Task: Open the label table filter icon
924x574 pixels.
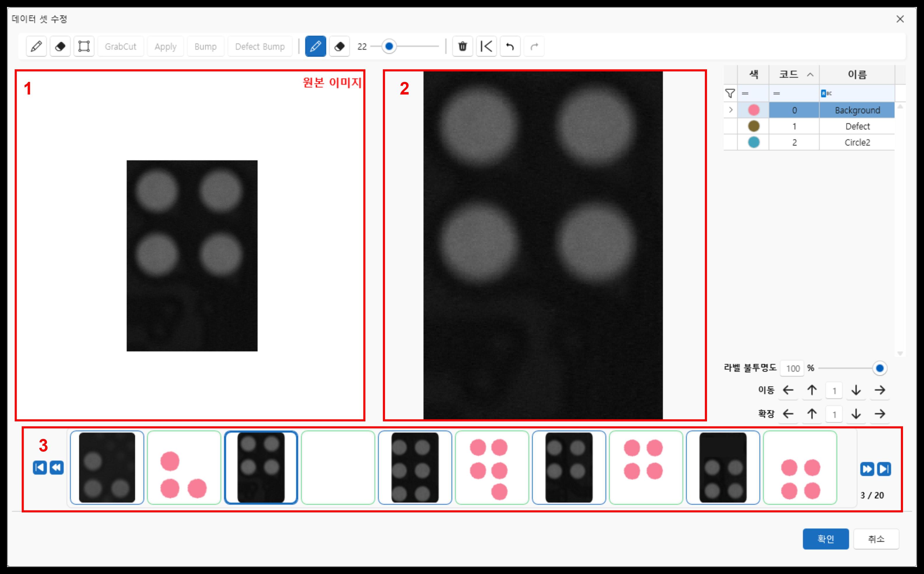Action: 730,93
